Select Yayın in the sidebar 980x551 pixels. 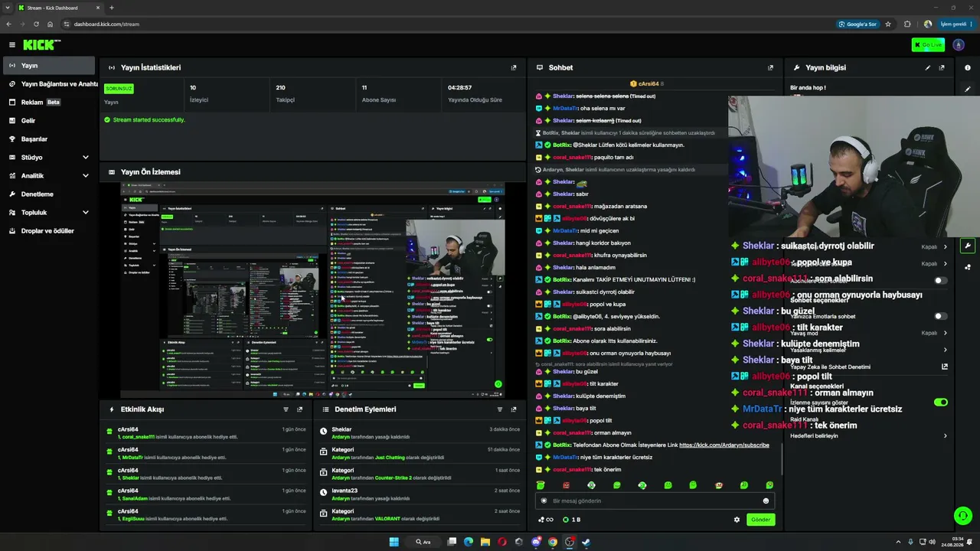(x=49, y=65)
